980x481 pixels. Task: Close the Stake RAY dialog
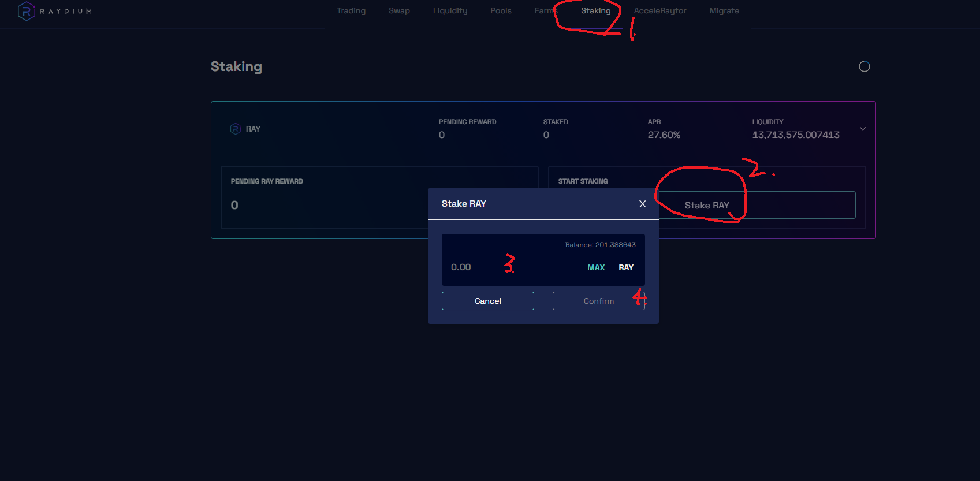pos(642,204)
